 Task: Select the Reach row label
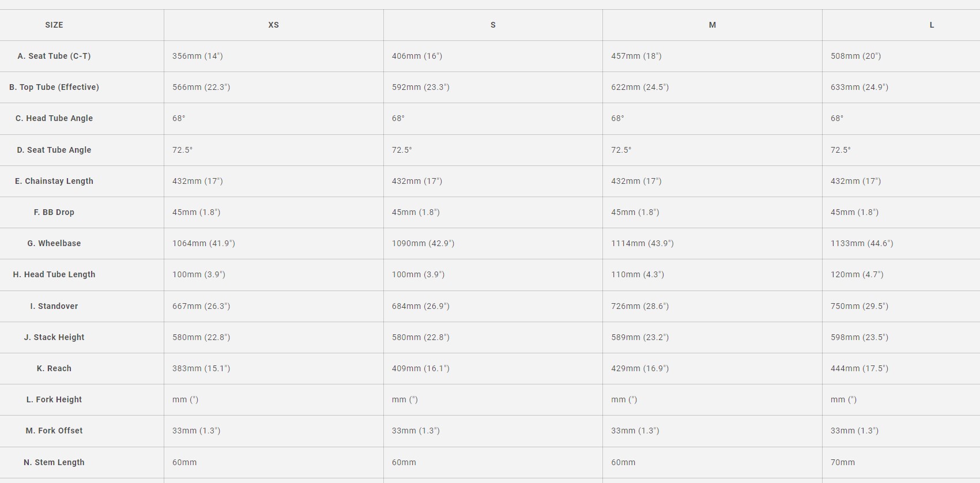click(x=54, y=368)
